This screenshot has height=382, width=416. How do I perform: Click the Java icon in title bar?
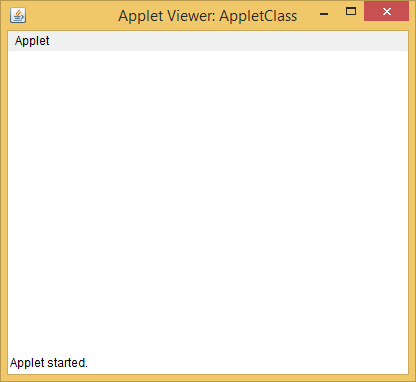(x=18, y=15)
